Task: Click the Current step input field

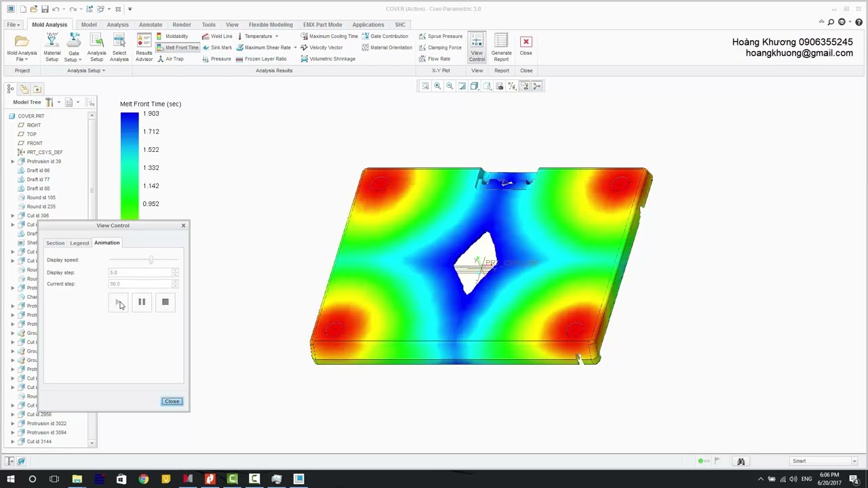Action: tap(140, 284)
